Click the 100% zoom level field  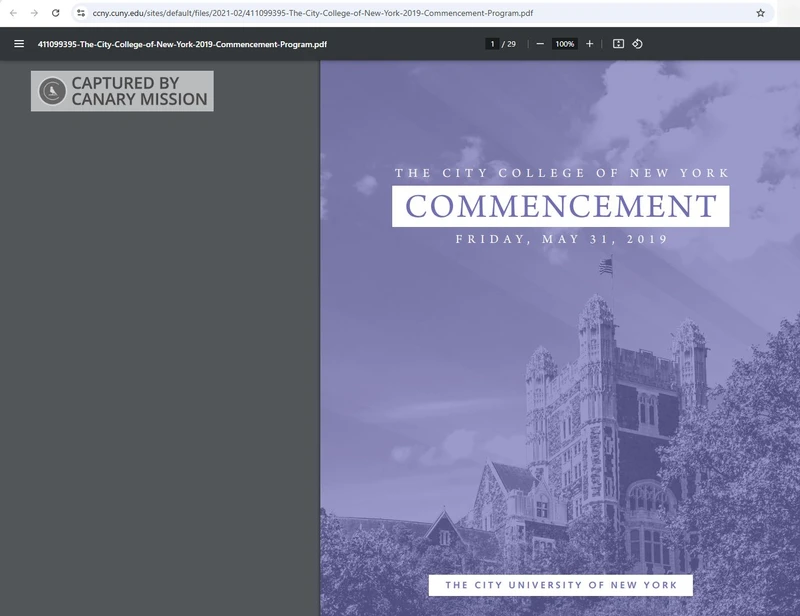(565, 44)
